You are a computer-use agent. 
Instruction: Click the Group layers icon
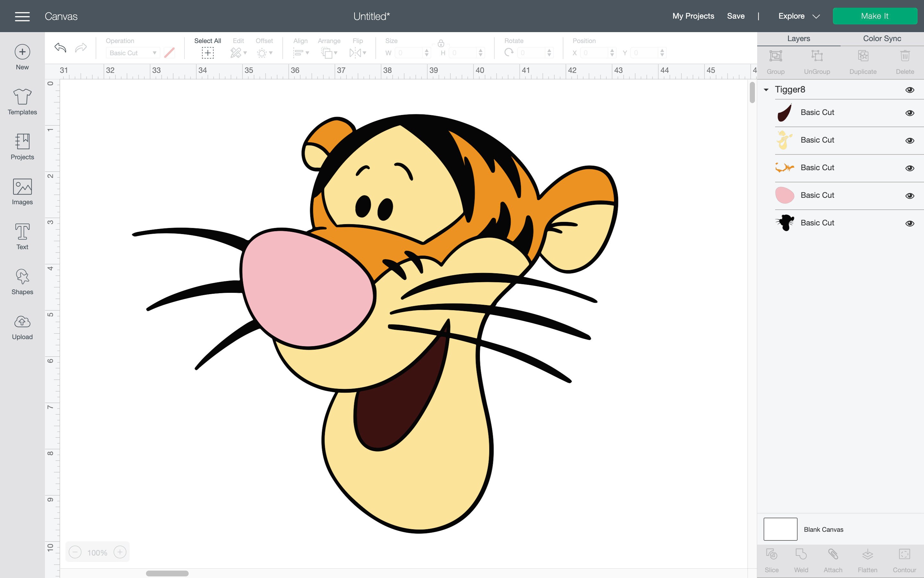click(775, 56)
